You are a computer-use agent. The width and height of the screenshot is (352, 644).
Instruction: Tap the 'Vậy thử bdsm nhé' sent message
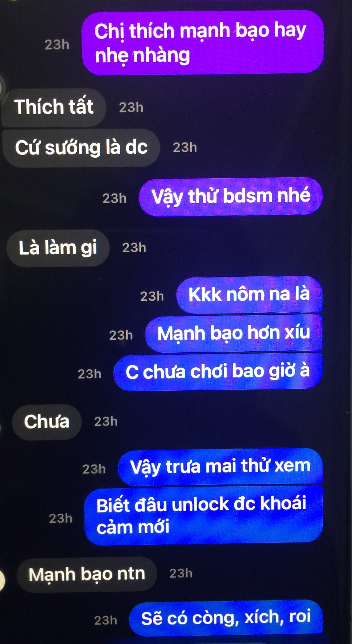pos(231,196)
